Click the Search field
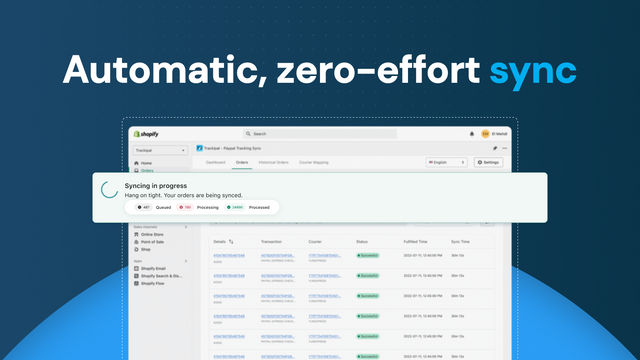This screenshot has height=360, width=640. (320, 134)
